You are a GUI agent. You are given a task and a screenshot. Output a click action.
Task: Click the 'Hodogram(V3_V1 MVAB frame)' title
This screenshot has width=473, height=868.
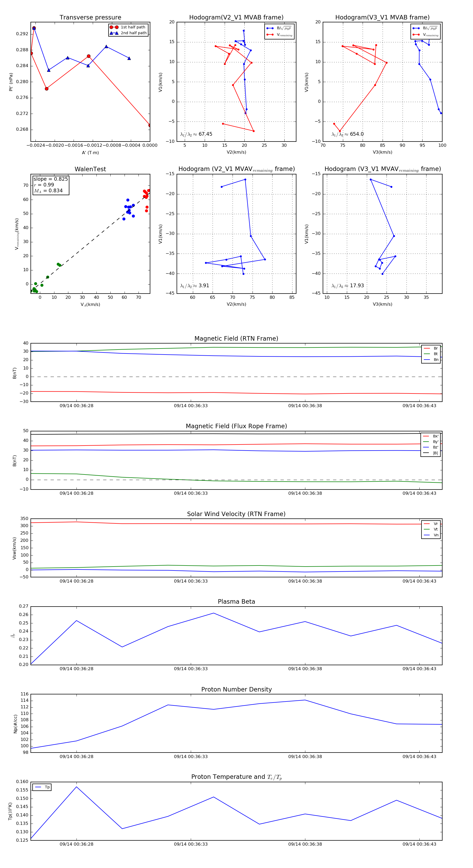pyautogui.click(x=382, y=17)
